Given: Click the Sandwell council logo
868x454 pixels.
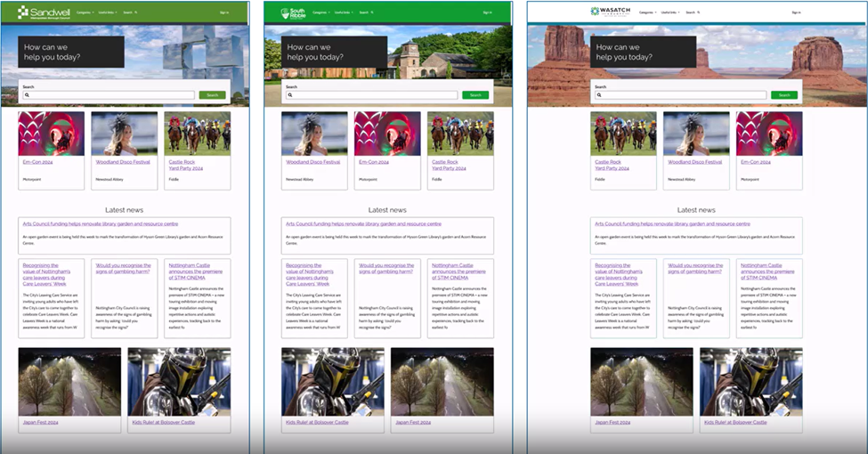Looking at the screenshot, I should [44, 12].
